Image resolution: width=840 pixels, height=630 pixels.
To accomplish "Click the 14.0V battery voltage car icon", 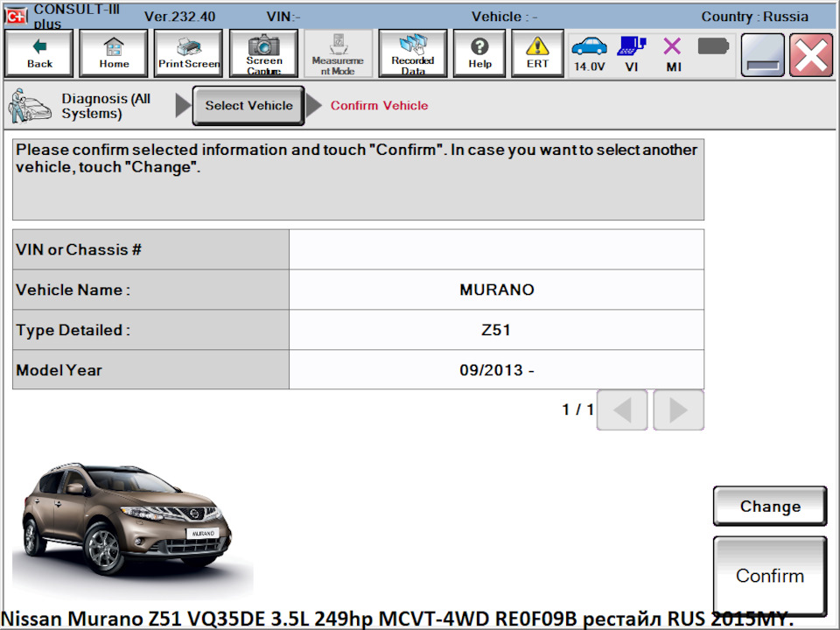I will (589, 48).
